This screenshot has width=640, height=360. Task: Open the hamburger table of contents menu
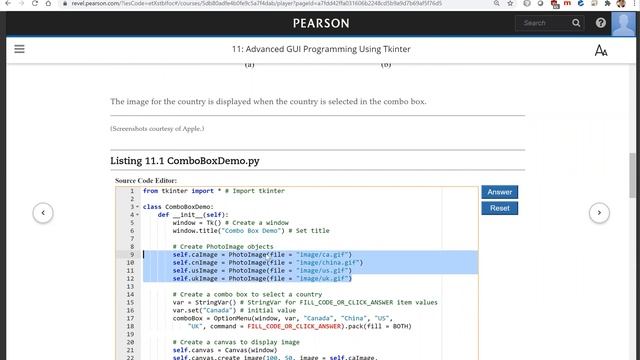point(19,49)
